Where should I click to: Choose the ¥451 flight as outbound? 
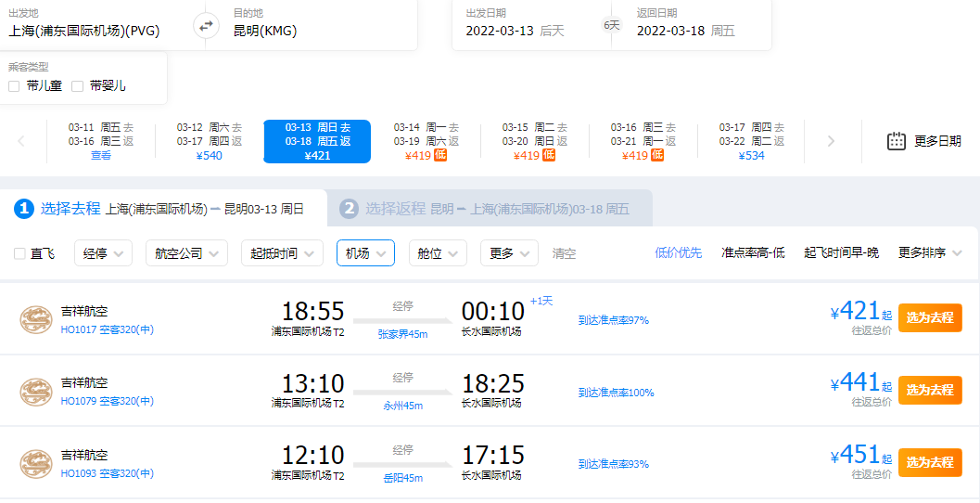[x=930, y=463]
